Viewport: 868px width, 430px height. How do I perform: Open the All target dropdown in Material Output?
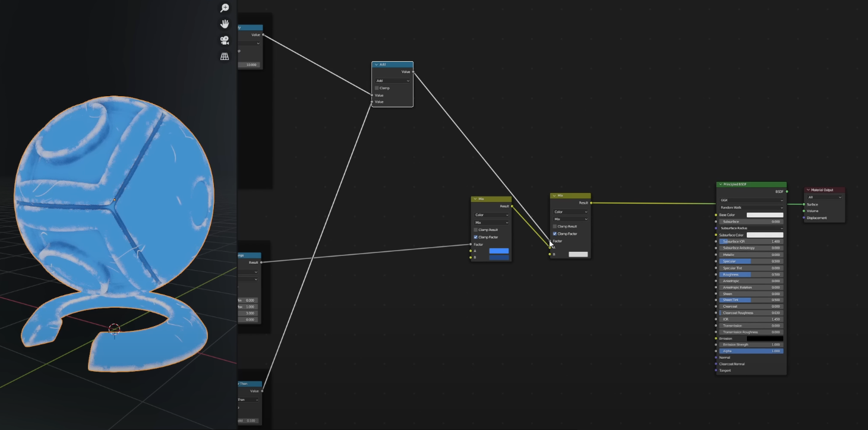point(824,197)
